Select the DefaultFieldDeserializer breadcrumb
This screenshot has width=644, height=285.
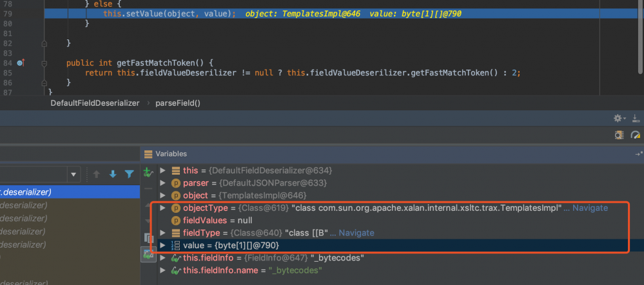[95, 103]
